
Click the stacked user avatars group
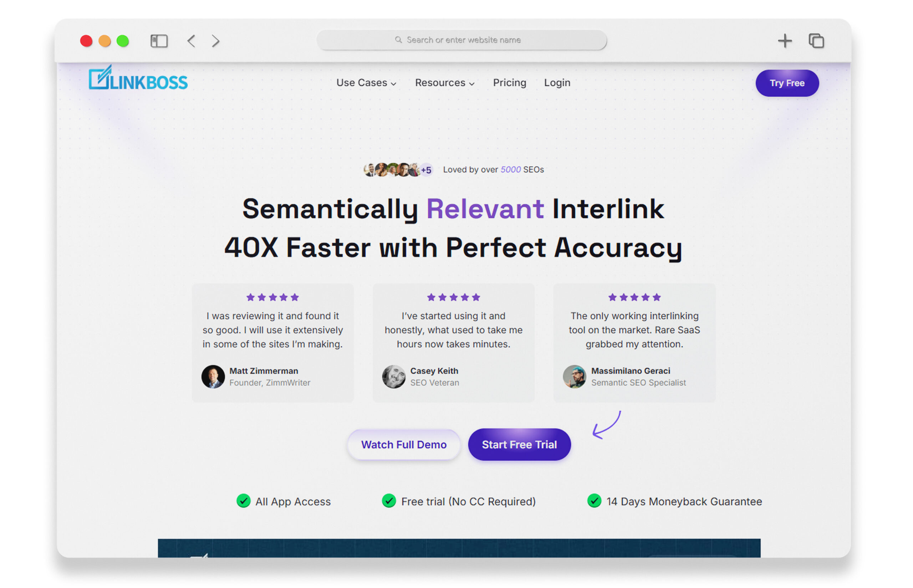click(x=398, y=170)
